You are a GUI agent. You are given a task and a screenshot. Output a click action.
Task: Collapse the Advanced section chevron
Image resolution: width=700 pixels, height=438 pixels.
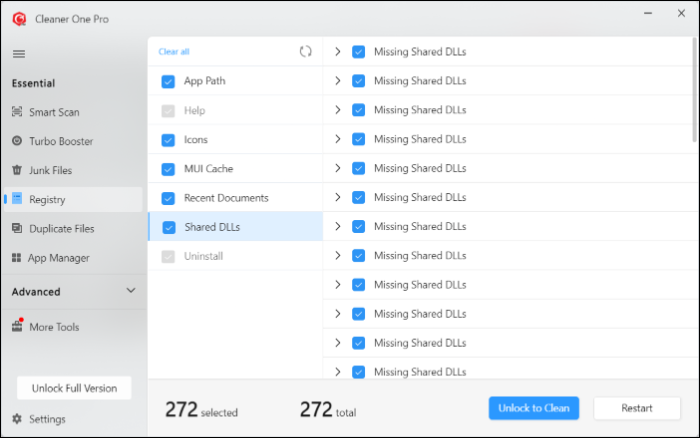click(130, 291)
